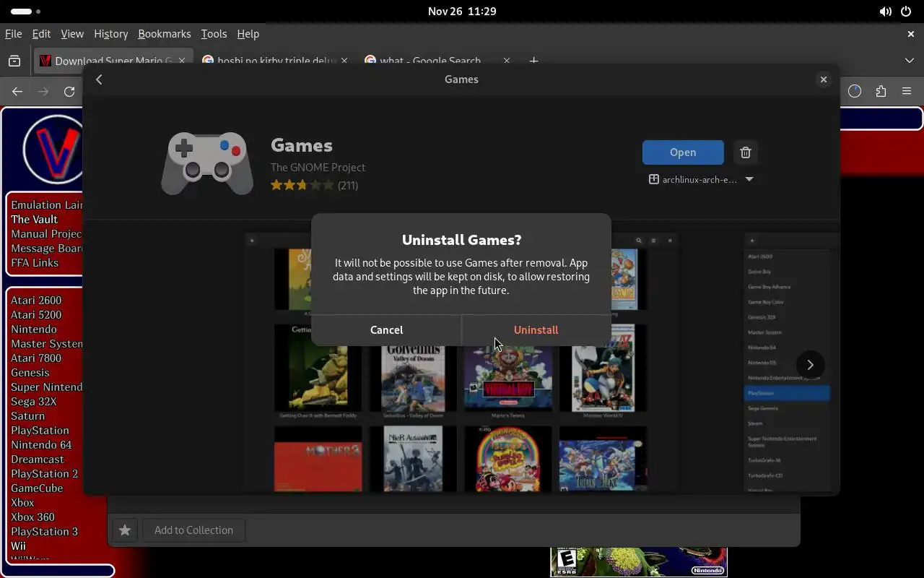
Task: Select Xbox 360 system link
Action: (32, 517)
